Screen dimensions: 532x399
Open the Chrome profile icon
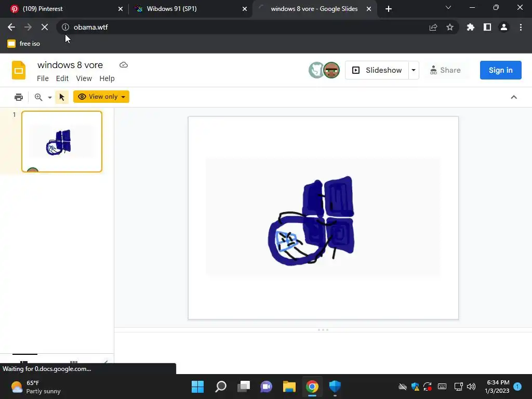point(504,27)
